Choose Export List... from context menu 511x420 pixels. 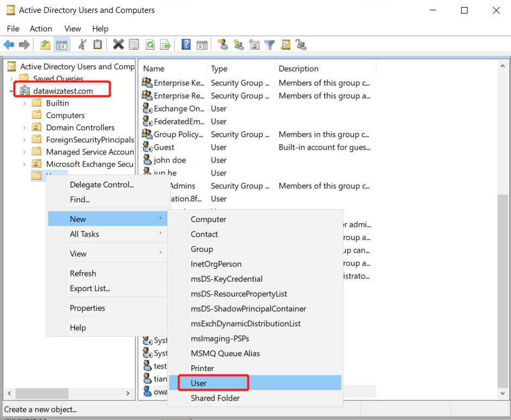tap(107, 288)
